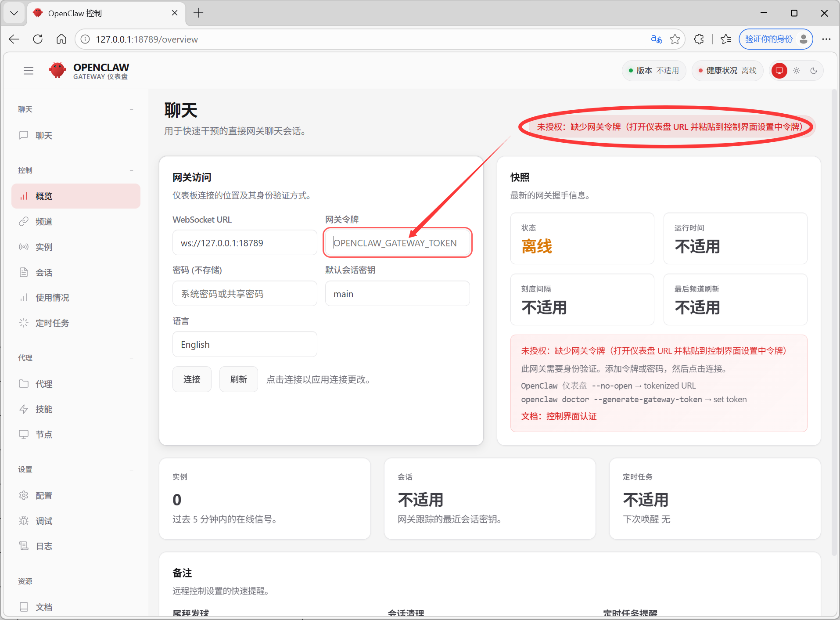Viewport: 840px width, 620px height.
Task: Open 文档：控制界面认证 link
Action: click(559, 416)
